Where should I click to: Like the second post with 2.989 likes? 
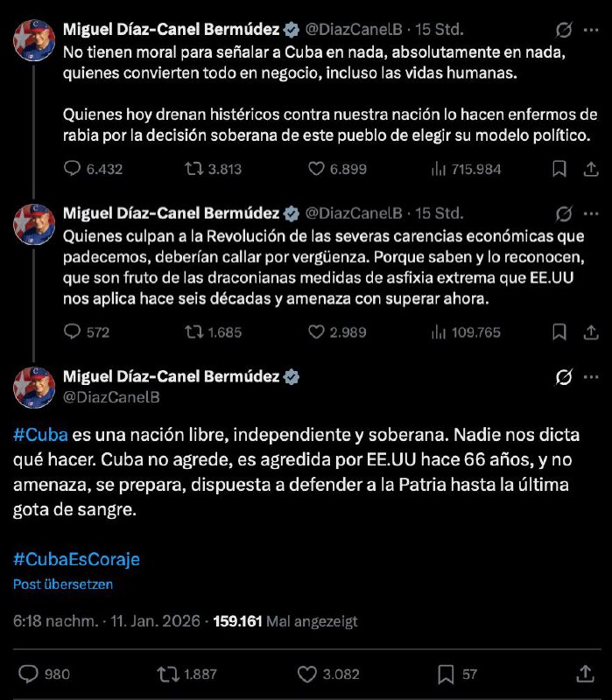click(318, 332)
